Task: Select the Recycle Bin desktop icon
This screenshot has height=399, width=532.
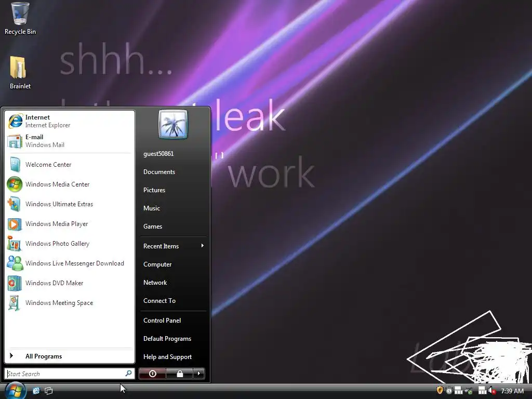Action: point(20,19)
